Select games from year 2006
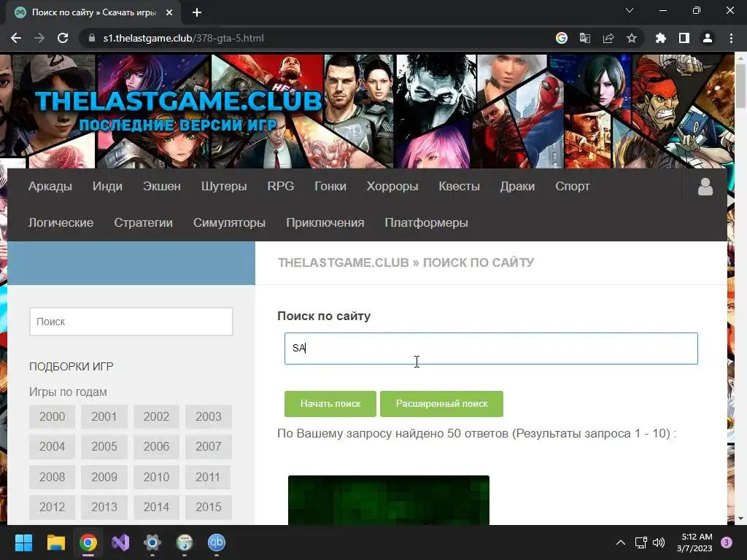The width and height of the screenshot is (747, 560). [156, 447]
